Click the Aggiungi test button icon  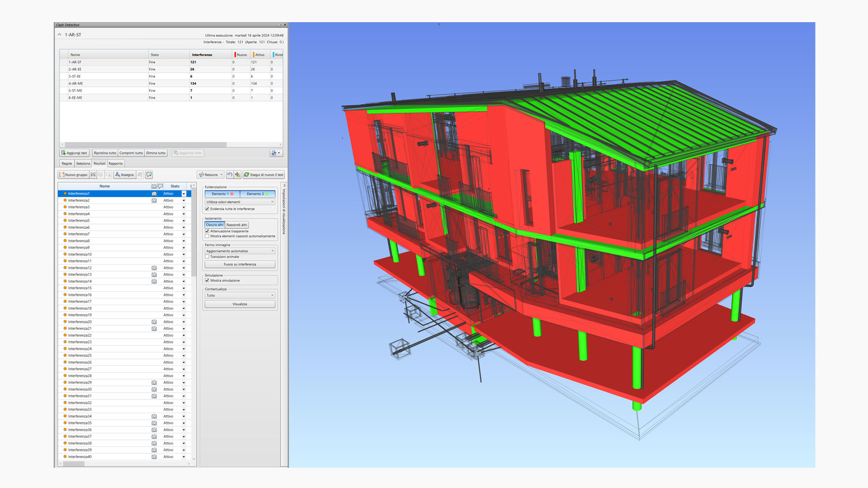pyautogui.click(x=64, y=153)
